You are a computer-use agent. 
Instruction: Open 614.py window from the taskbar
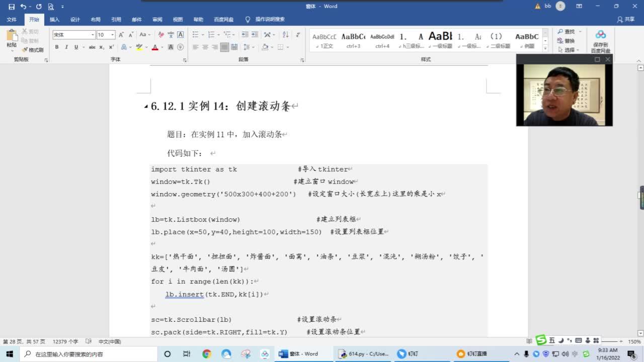(x=364, y=354)
